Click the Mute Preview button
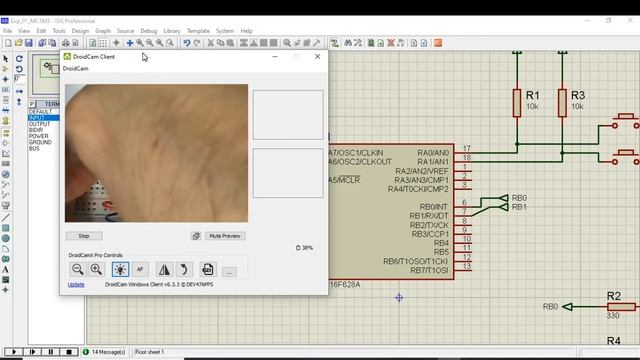This screenshot has height=360, width=640. (225, 236)
